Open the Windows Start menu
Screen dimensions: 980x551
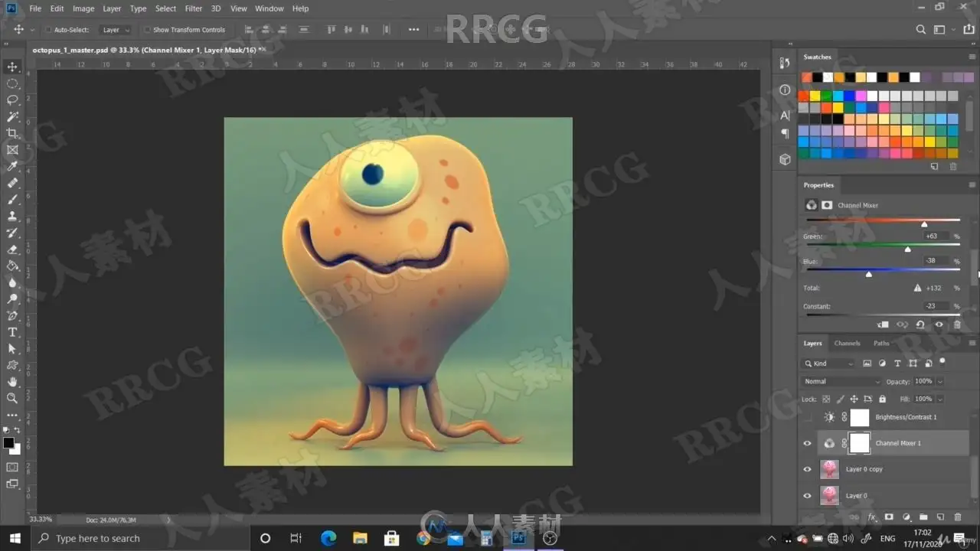[x=15, y=538]
